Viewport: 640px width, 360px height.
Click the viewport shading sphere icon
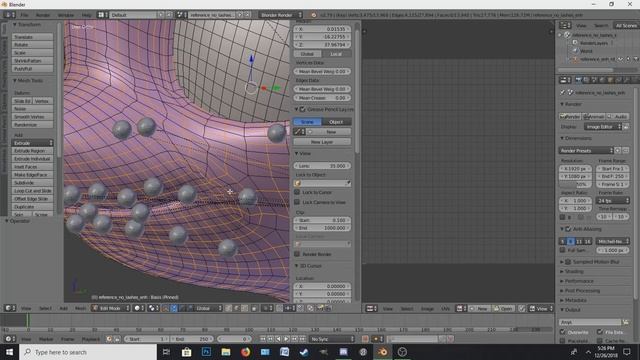(138, 308)
